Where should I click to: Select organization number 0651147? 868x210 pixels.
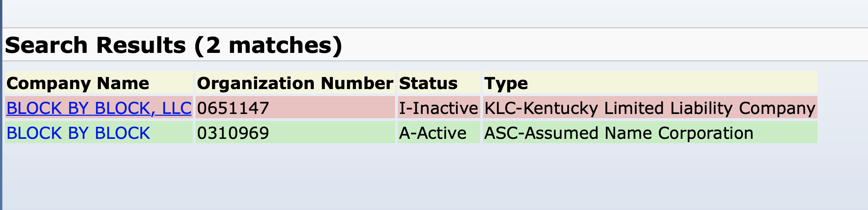(233, 108)
